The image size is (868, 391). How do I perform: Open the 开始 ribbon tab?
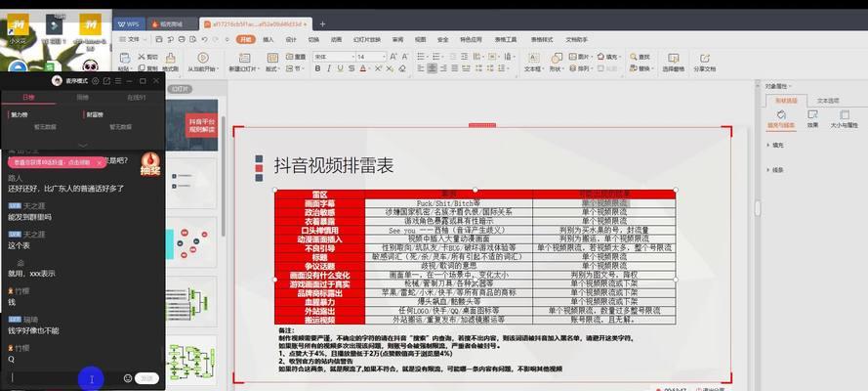pyautogui.click(x=245, y=39)
